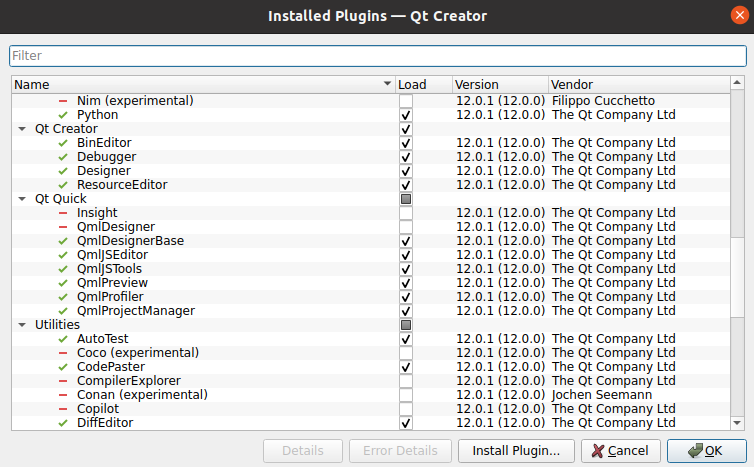Collapse the Utilities category
754x467 pixels.
pos(22,325)
